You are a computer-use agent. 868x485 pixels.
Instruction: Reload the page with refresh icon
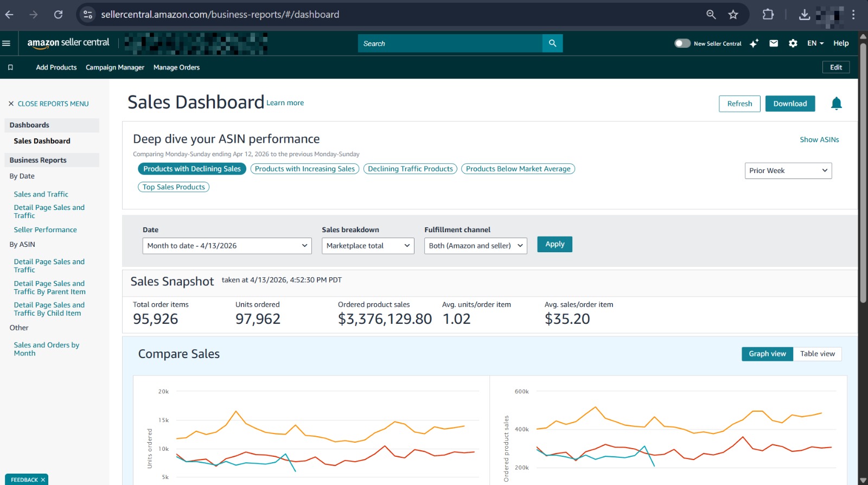pos(58,15)
